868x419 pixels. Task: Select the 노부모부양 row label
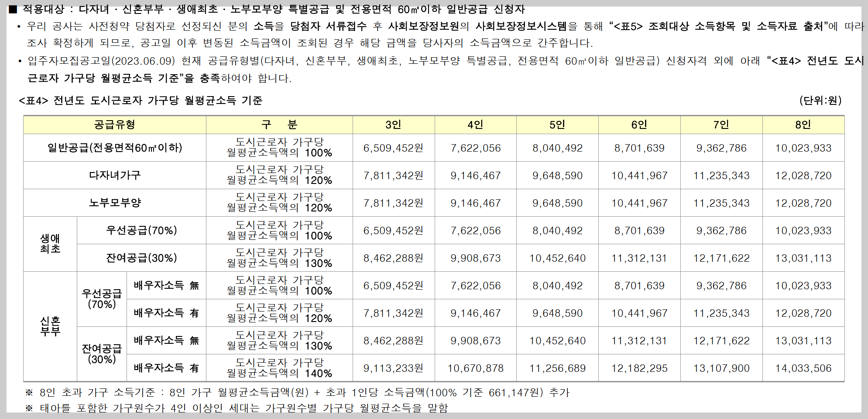pos(114,203)
